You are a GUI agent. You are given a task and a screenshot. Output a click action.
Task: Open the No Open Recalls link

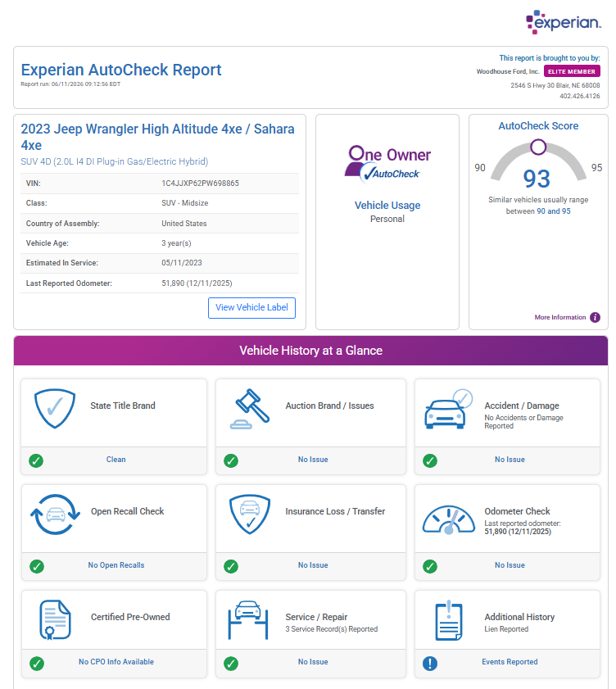116,565
